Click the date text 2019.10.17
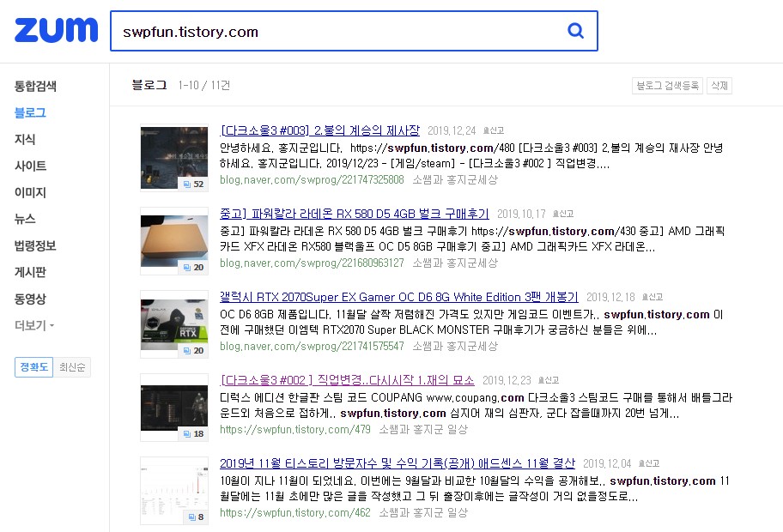783x532 pixels. click(521, 215)
